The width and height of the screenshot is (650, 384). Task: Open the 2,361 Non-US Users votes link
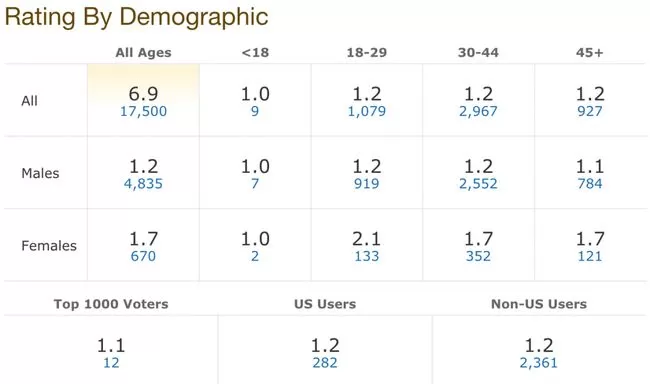click(x=539, y=363)
